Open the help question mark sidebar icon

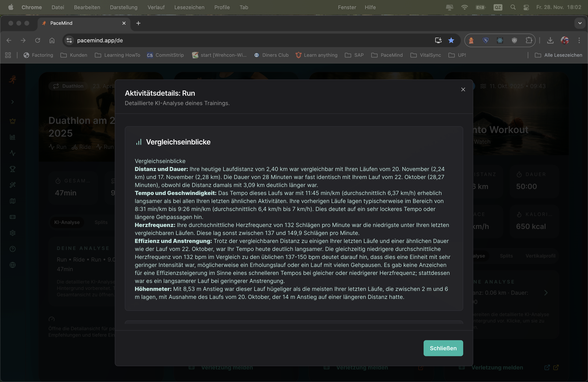(13, 249)
